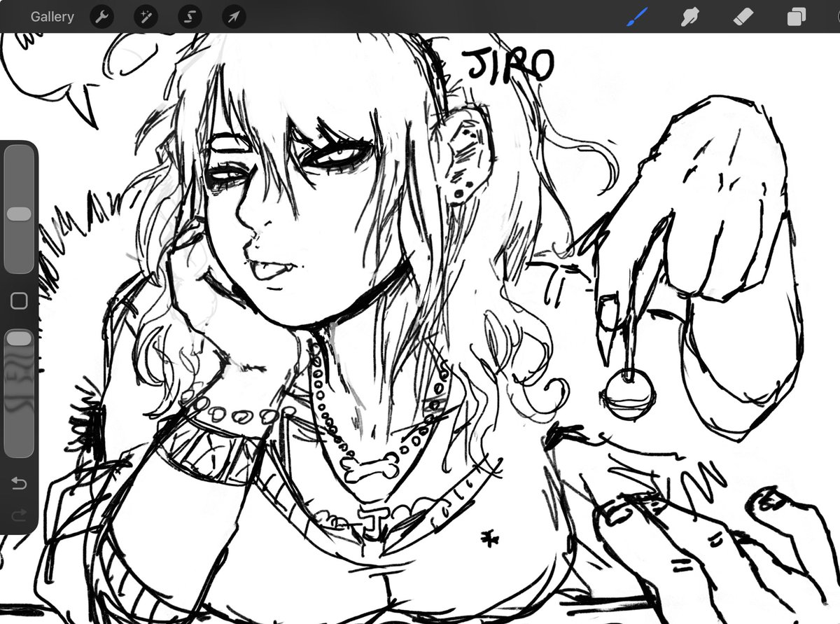Adjust the brush size slider
The width and height of the screenshot is (840, 624).
click(19, 209)
